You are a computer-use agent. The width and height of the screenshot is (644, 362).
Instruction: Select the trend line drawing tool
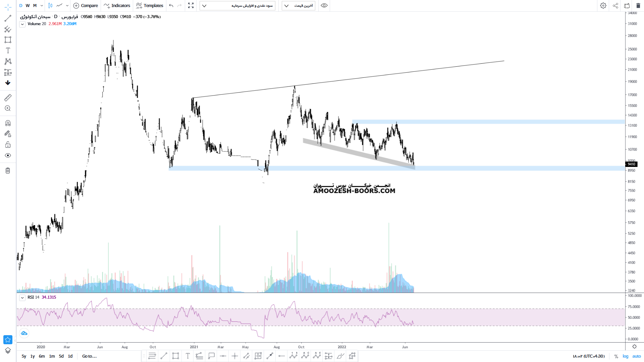coord(8,18)
